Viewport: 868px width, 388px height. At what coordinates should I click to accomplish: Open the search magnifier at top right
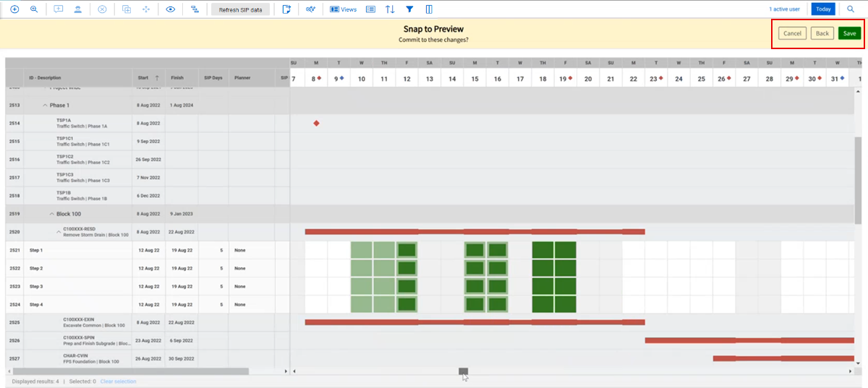pos(851,9)
